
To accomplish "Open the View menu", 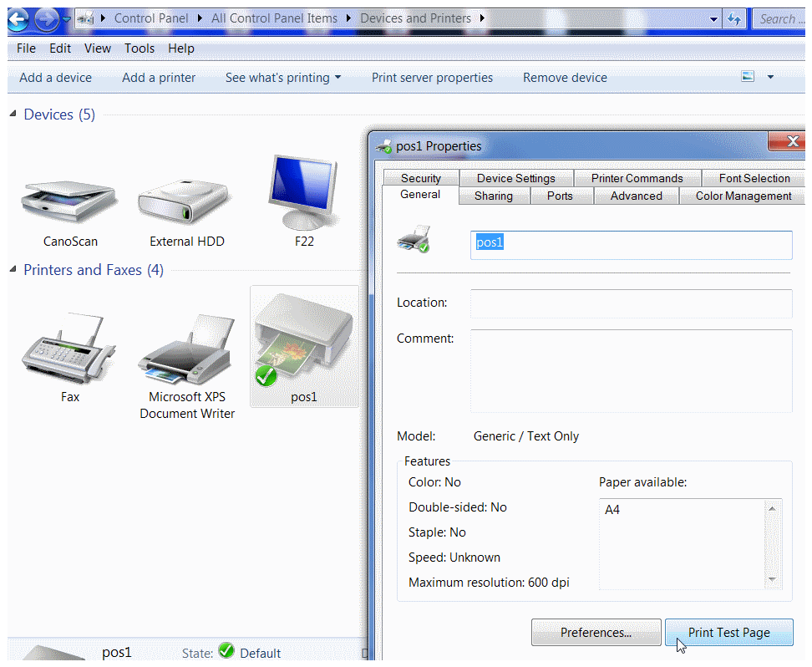I will [98, 48].
